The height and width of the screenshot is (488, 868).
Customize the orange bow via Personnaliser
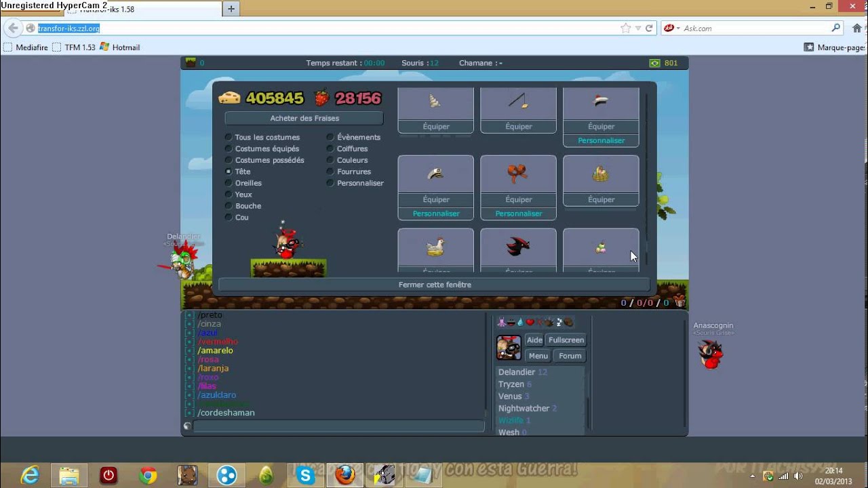[x=519, y=214]
